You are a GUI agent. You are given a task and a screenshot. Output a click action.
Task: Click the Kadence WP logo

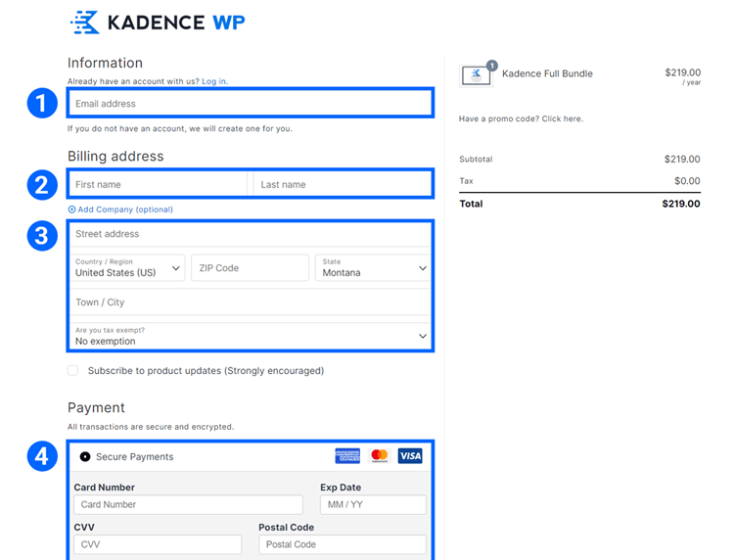tap(158, 23)
